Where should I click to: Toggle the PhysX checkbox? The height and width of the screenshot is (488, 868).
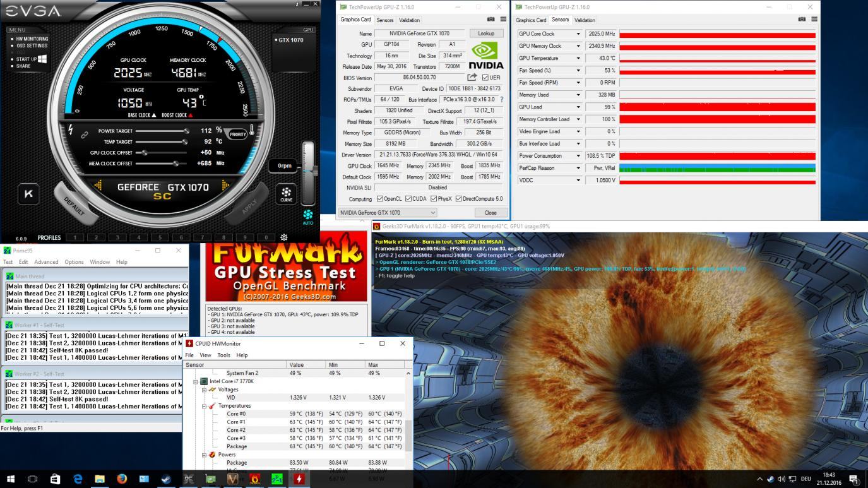click(x=434, y=199)
